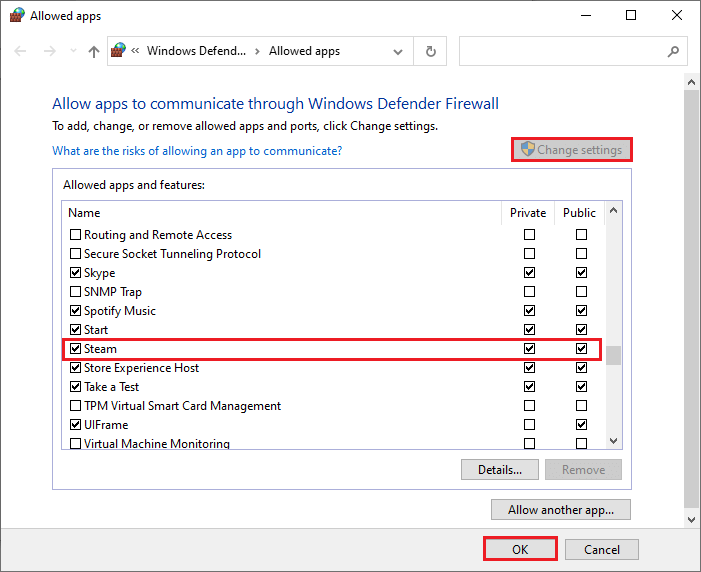Screen dimensions: 701x572
Task: Expand the hidden breadcrumb path chevrons
Action: point(135,51)
